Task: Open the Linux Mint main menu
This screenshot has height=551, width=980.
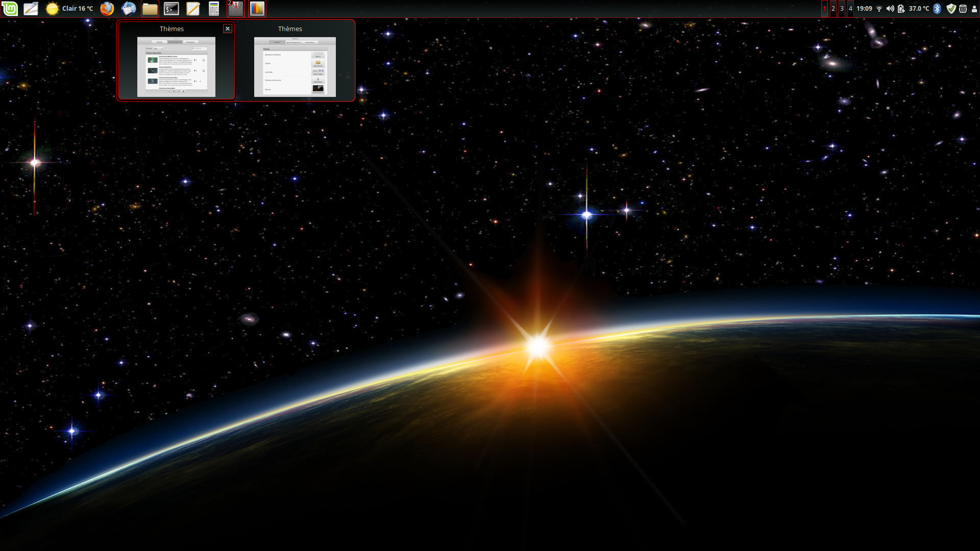Action: [10, 8]
